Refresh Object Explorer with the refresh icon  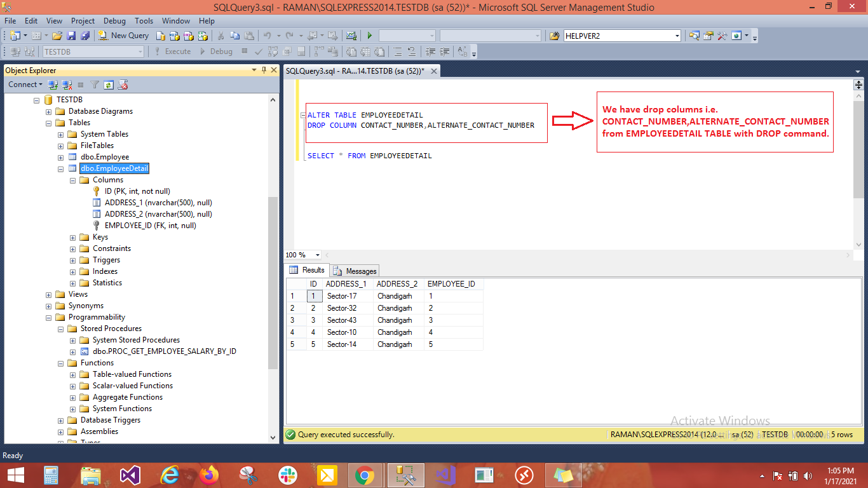(x=109, y=85)
